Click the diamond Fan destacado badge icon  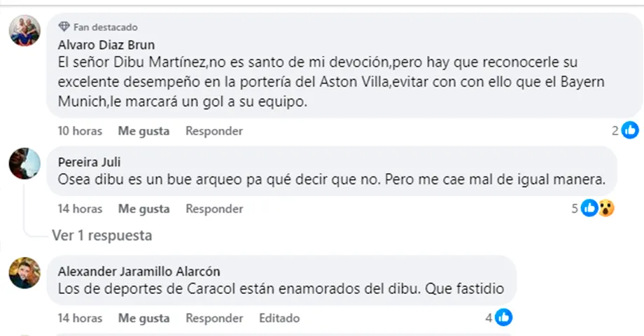[64, 27]
